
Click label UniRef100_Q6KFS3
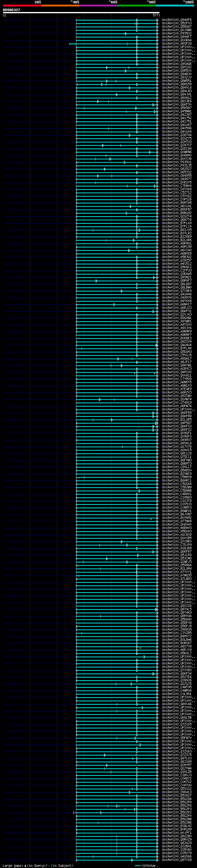pyautogui.click(x=177, y=426)
